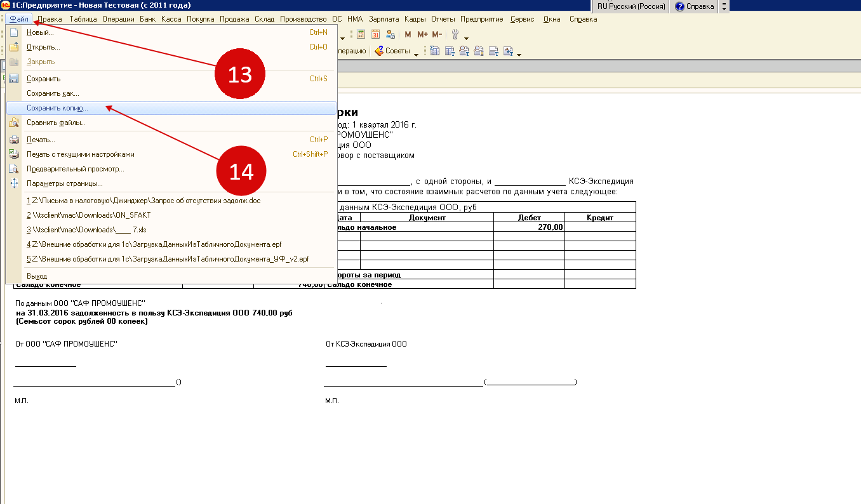Click the Дебет column header

pos(529,217)
